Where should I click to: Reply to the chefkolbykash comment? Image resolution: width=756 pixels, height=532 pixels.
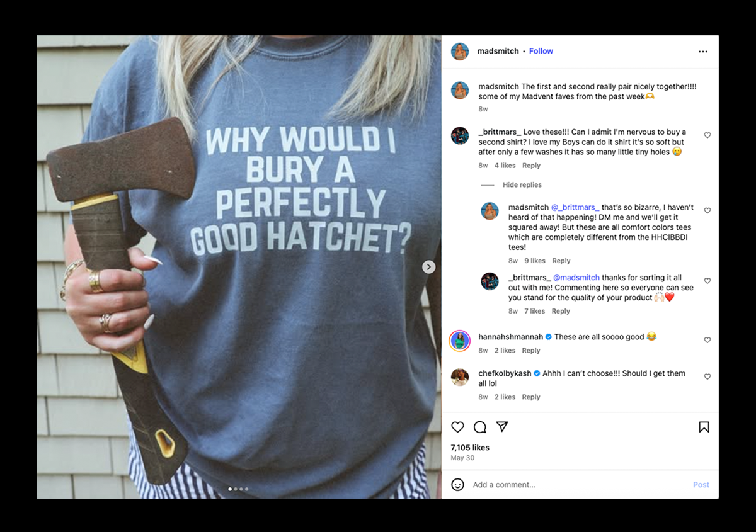click(x=531, y=397)
